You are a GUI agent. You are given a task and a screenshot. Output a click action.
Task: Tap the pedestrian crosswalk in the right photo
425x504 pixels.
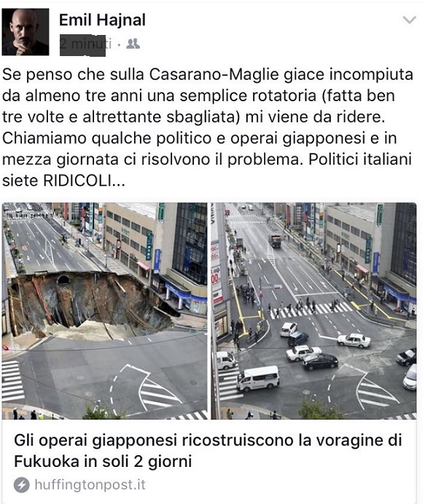pyautogui.click(x=311, y=310)
